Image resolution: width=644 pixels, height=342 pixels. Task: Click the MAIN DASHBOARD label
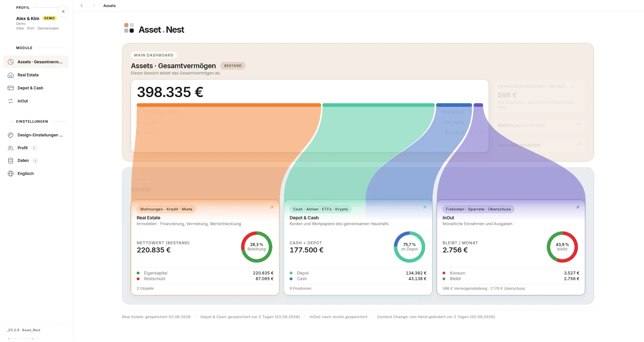point(154,55)
